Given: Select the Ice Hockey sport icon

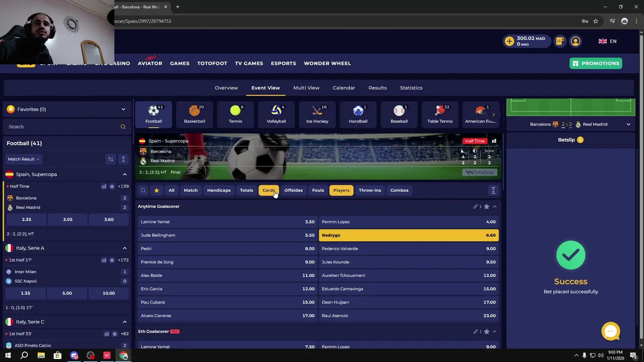Looking at the screenshot, I should pos(317,114).
